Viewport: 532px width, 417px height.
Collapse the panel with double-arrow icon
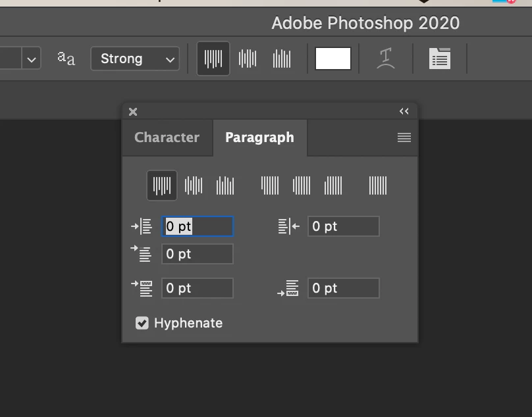[x=404, y=111]
